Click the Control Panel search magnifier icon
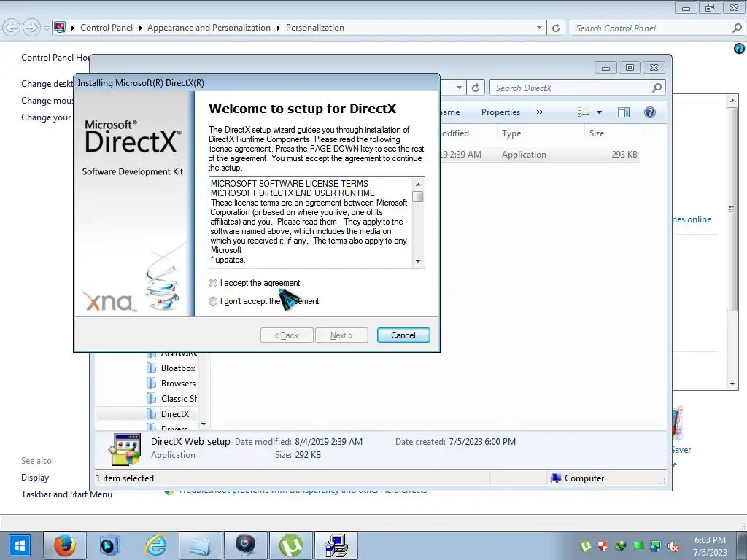This screenshot has height=560, width=747. 737,28
